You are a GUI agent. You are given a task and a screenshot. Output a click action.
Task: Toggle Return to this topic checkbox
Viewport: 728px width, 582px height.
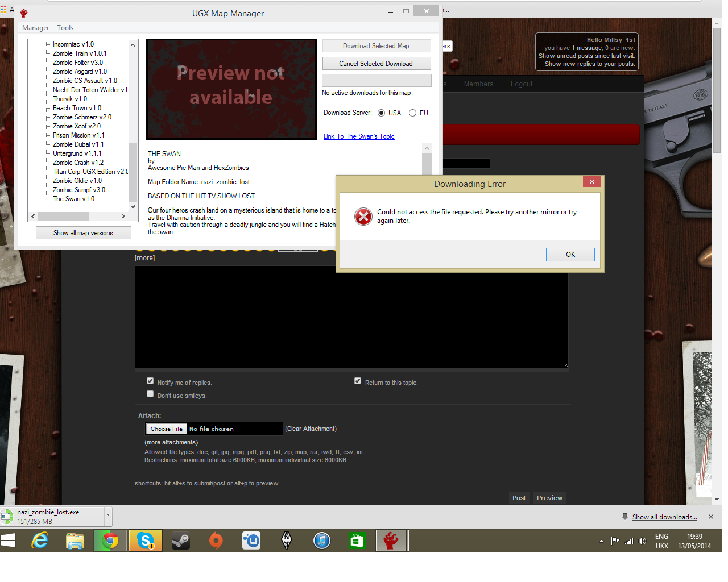coord(358,381)
